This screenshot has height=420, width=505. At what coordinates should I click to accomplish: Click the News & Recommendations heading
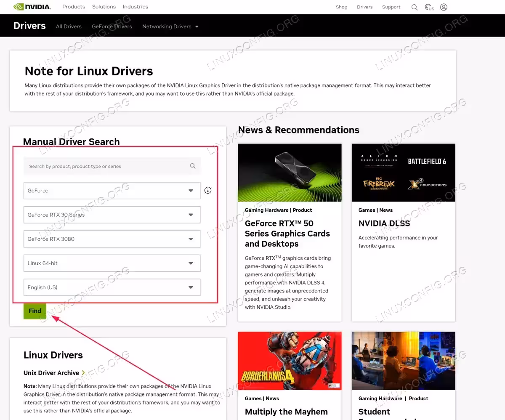299,130
